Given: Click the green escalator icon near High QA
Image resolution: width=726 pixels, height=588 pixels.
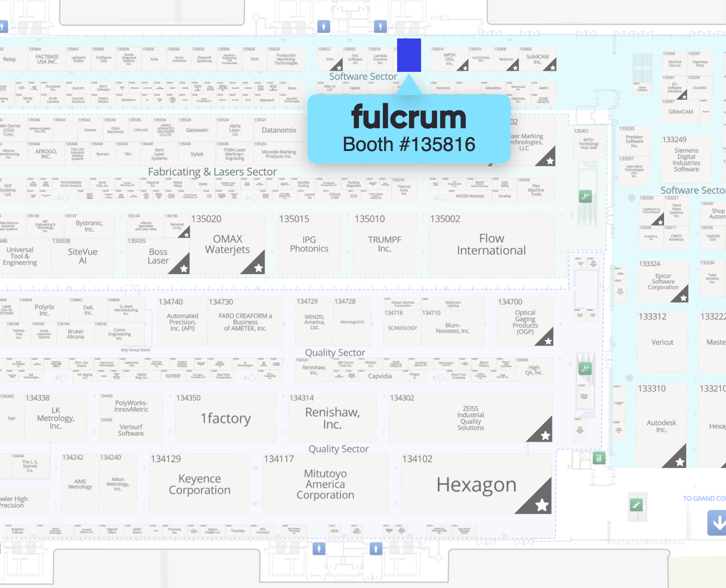Looking at the screenshot, I should [585, 369].
